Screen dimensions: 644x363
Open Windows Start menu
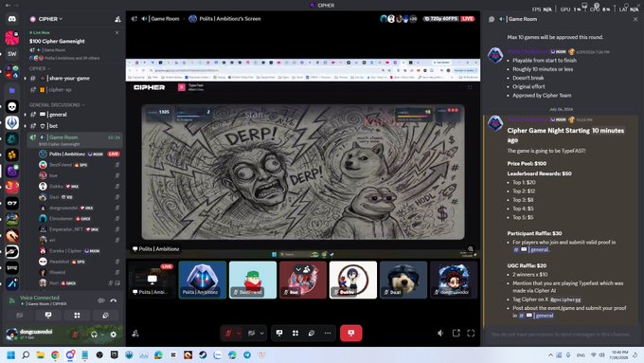click(x=10, y=354)
